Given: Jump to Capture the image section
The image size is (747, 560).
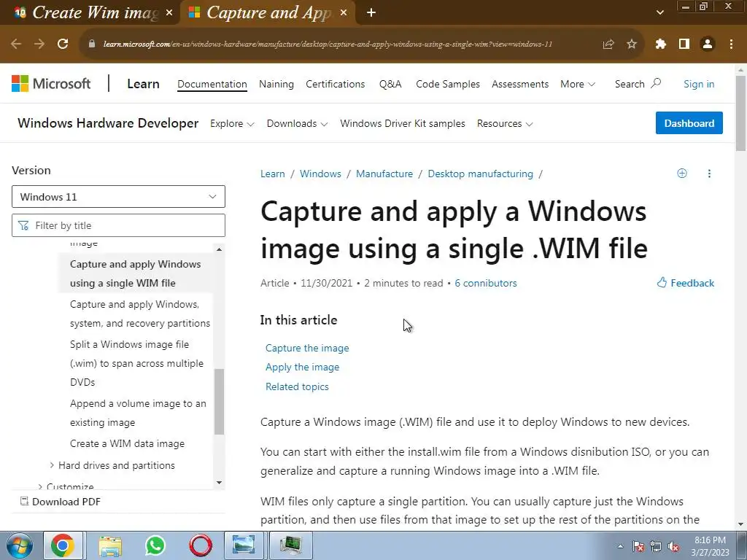Looking at the screenshot, I should 307,348.
